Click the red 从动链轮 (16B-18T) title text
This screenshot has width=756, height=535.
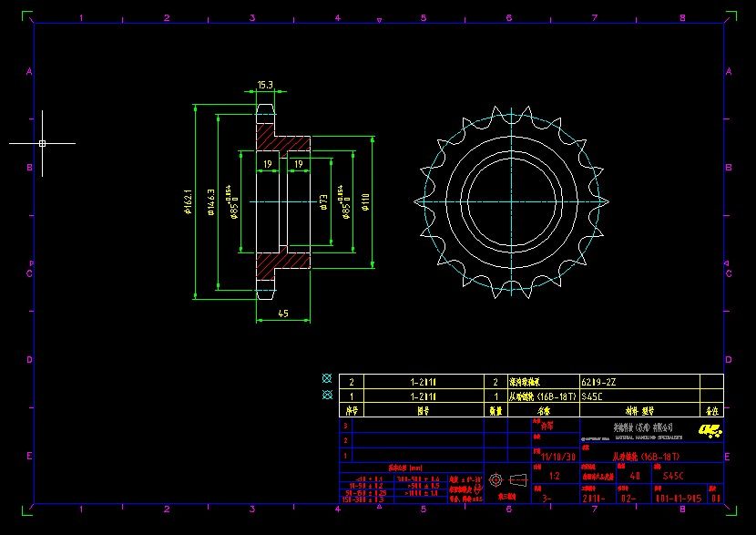[x=646, y=457]
